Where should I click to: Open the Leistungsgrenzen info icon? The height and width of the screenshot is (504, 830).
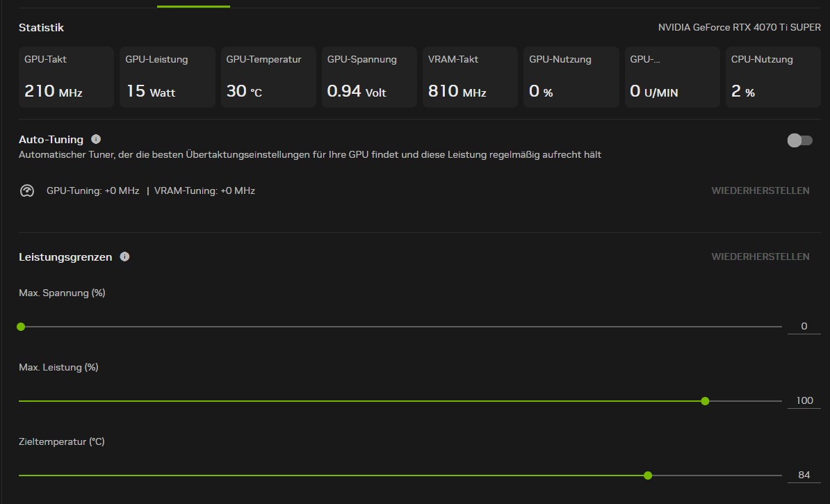(x=125, y=257)
